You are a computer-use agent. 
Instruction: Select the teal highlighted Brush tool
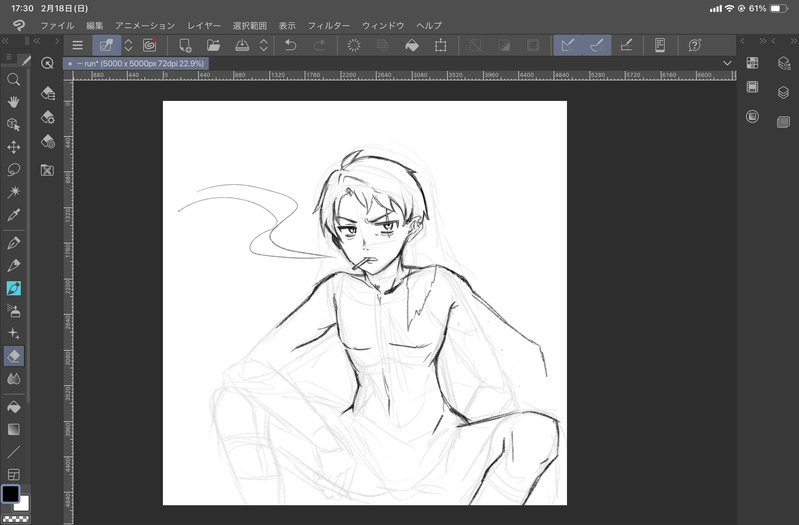coord(14,288)
